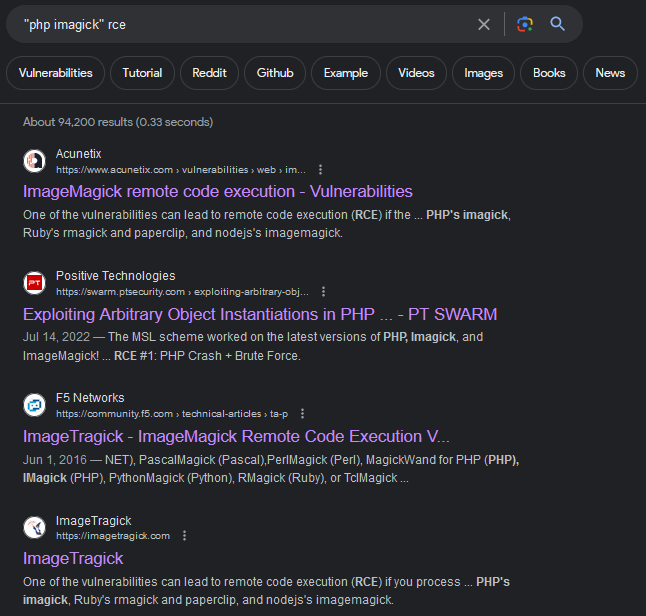Open ImageTragick - ImageMagick Remote Code Execution link
The height and width of the screenshot is (616, 646).
coord(236,436)
